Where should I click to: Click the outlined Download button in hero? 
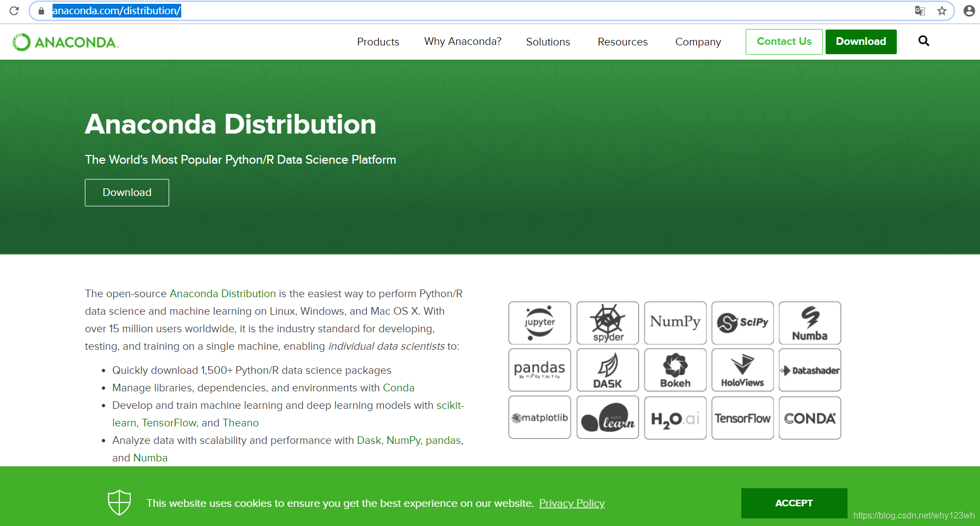[127, 193]
